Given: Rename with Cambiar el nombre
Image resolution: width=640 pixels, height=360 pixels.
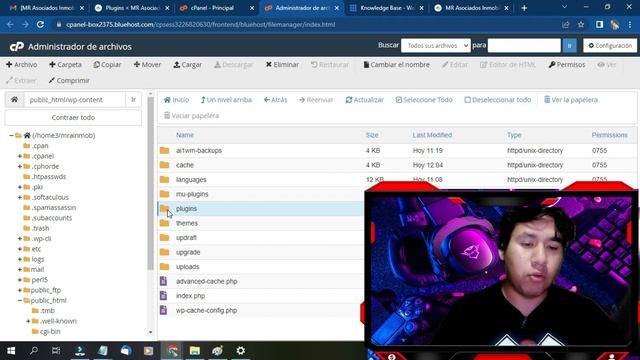Looking at the screenshot, I should [396, 64].
